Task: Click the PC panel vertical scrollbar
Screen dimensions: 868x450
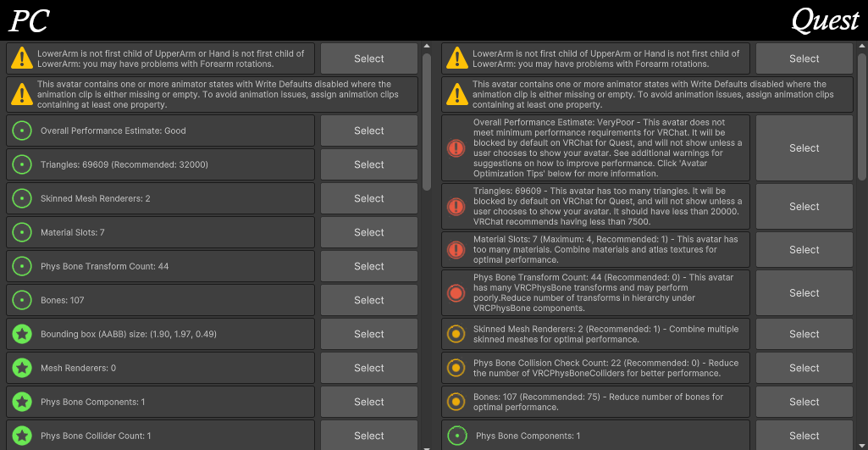Action: coord(427,119)
